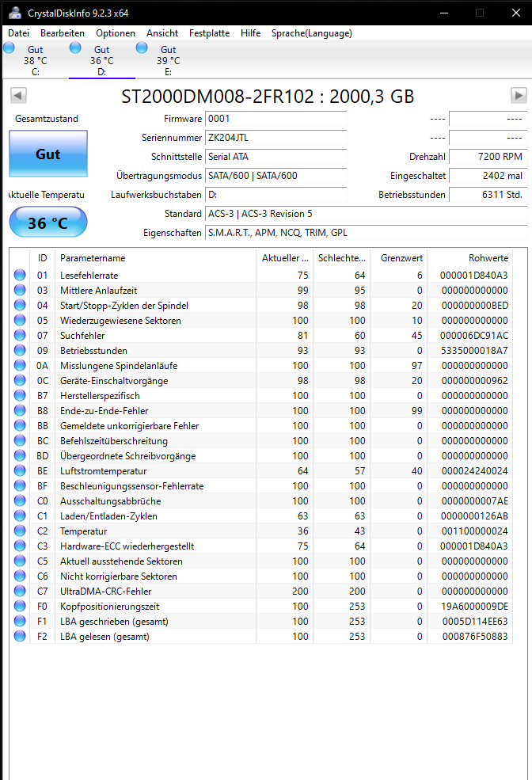Go to previous disk with left arrow
Screen dimensions: 532x780
point(18,96)
